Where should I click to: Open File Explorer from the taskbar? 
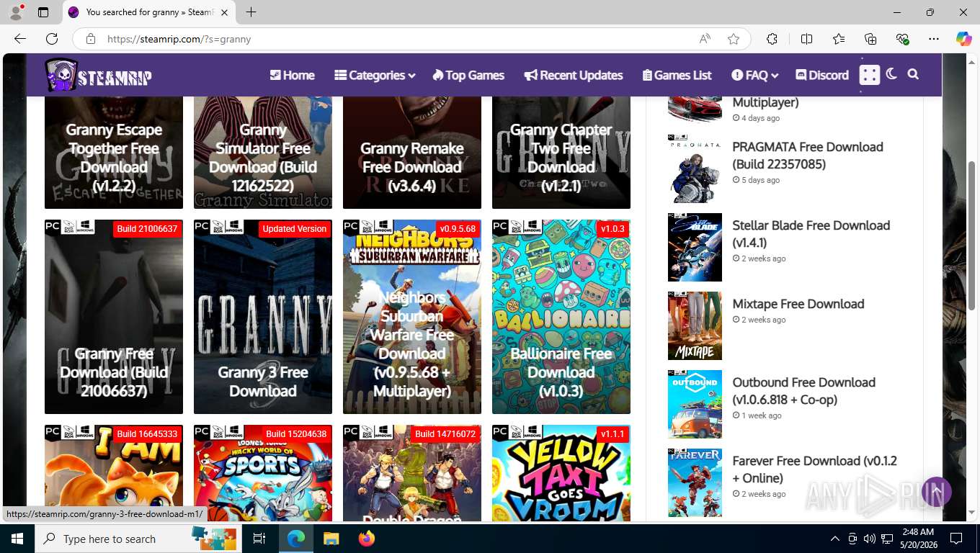coord(331,539)
